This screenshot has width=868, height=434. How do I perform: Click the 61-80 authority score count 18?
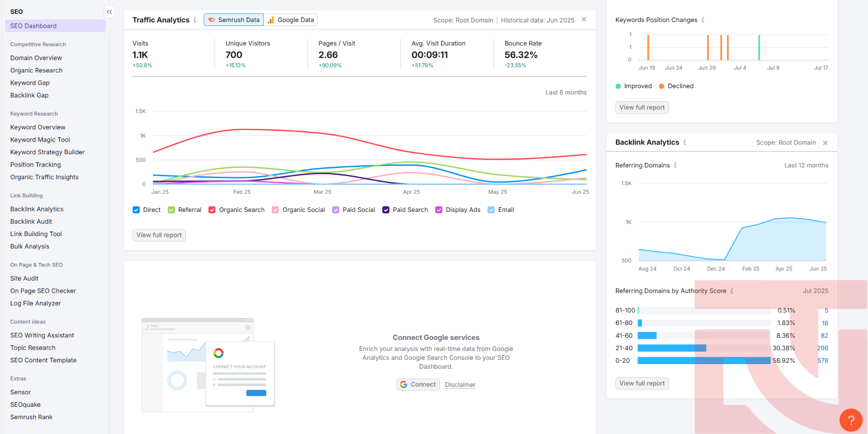pos(825,323)
